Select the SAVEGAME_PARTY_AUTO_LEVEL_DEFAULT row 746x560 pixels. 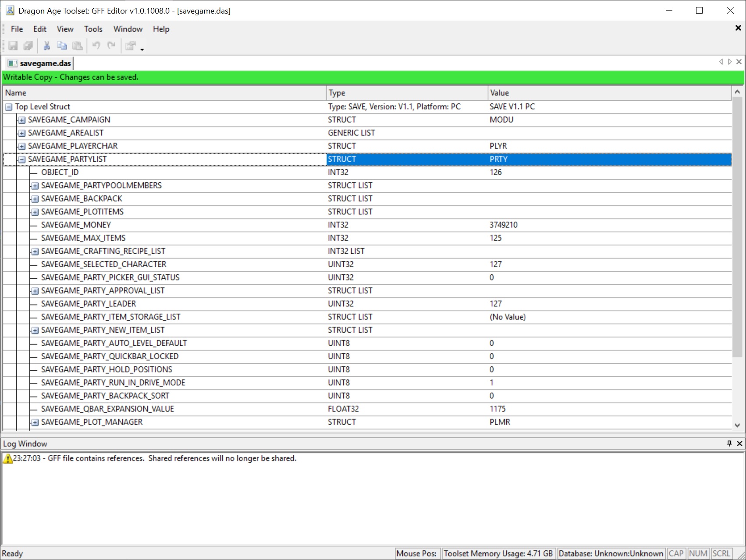367,343
